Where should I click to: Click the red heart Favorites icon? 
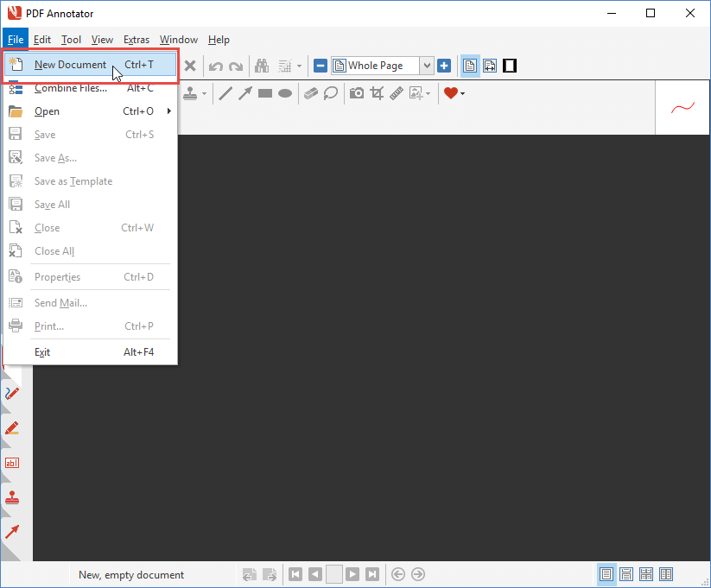click(451, 93)
